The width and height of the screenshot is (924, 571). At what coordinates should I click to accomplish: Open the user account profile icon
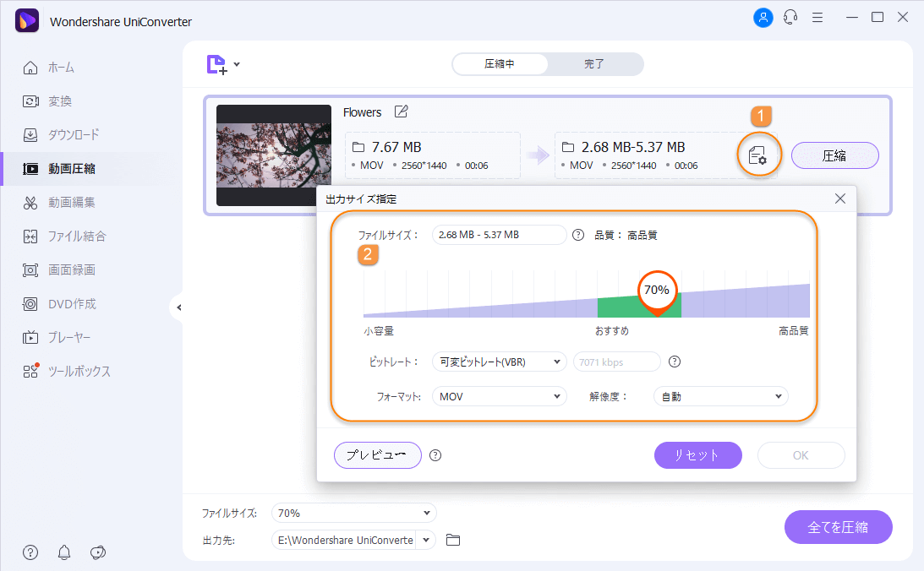click(763, 18)
